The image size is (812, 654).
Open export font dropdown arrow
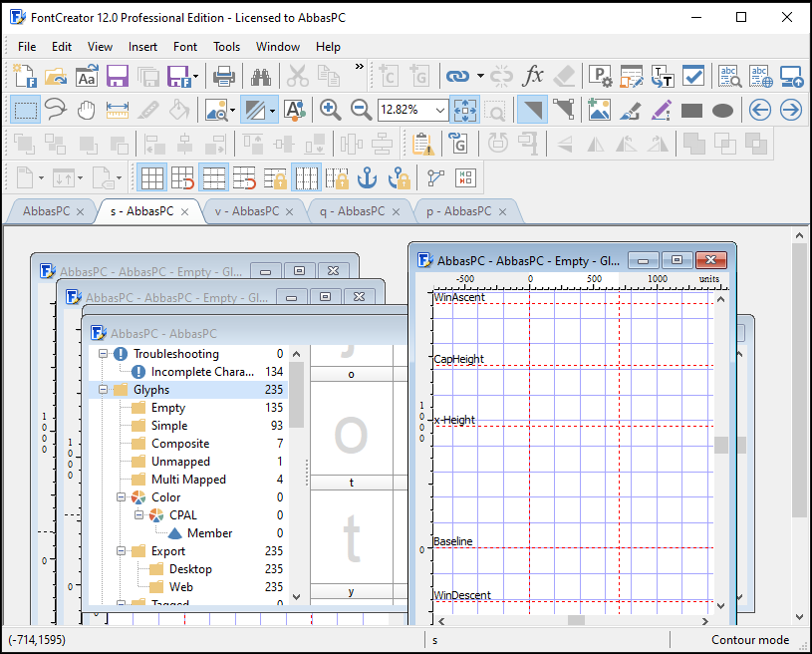[195, 77]
